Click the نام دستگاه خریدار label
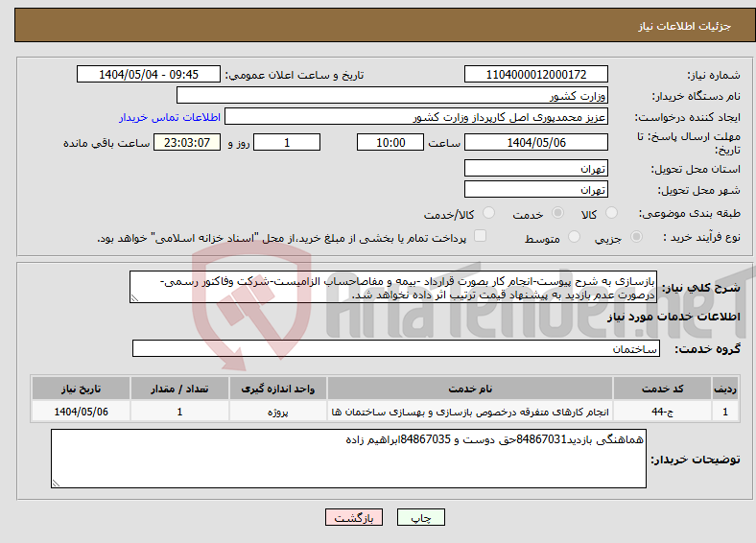 pos(697,97)
